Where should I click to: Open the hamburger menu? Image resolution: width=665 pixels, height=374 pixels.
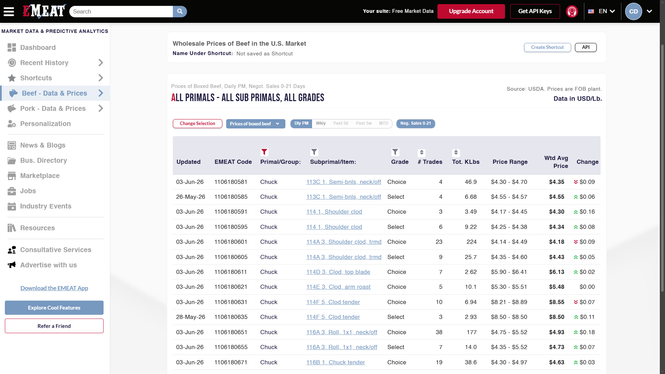pyautogui.click(x=9, y=11)
